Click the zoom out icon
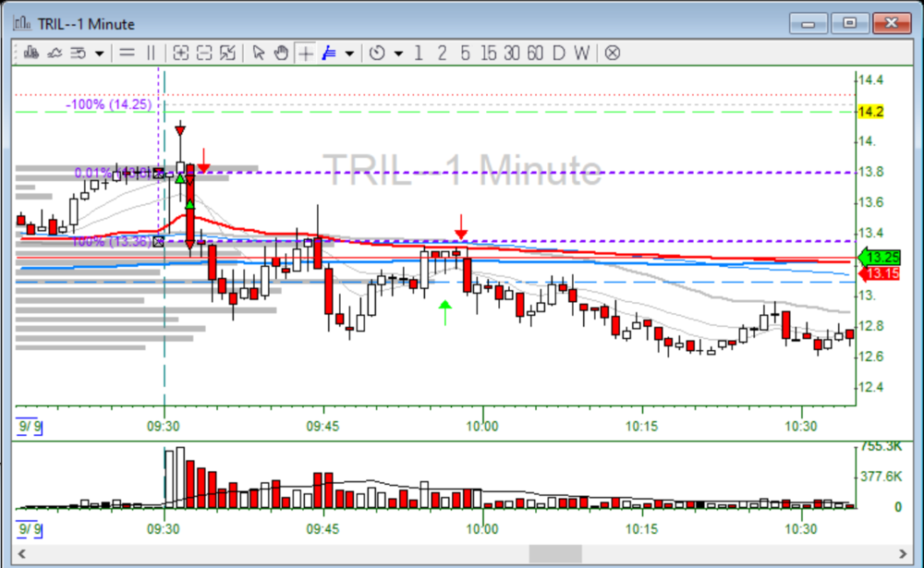The height and width of the screenshot is (568, 924). pos(204,53)
